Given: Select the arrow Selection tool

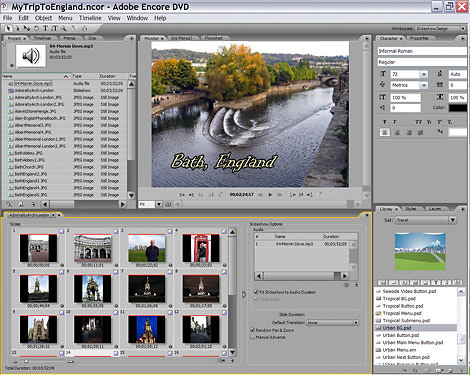Looking at the screenshot, I should (x=8, y=28).
